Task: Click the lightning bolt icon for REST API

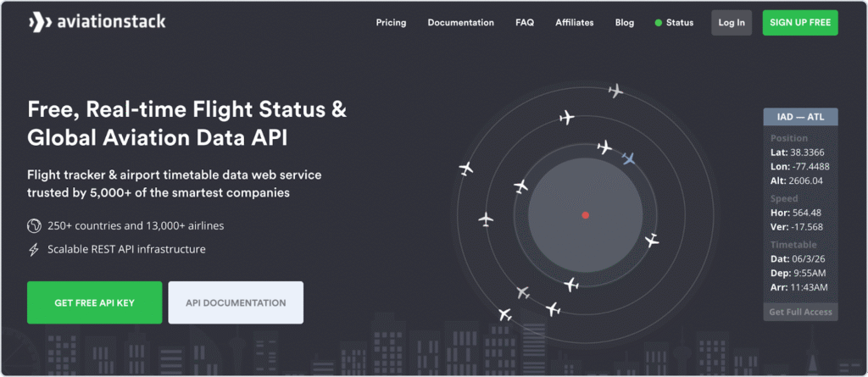Action: point(34,250)
